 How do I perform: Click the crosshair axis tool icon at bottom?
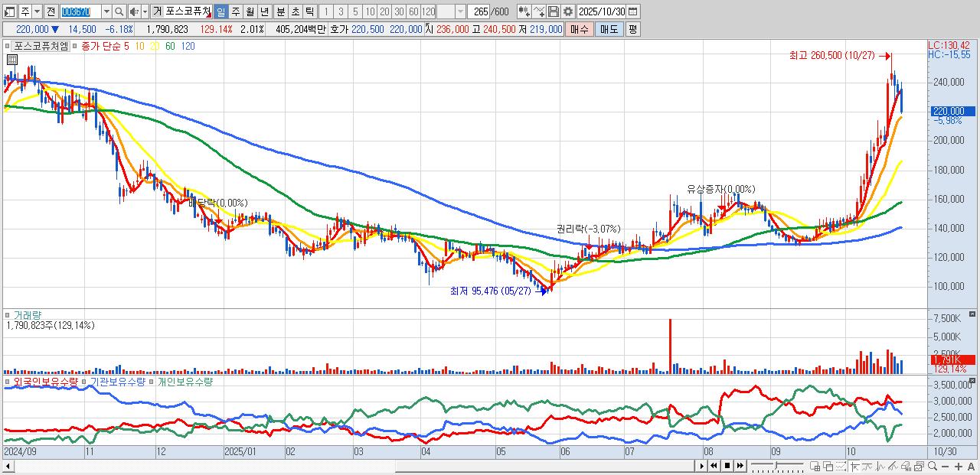point(854,466)
